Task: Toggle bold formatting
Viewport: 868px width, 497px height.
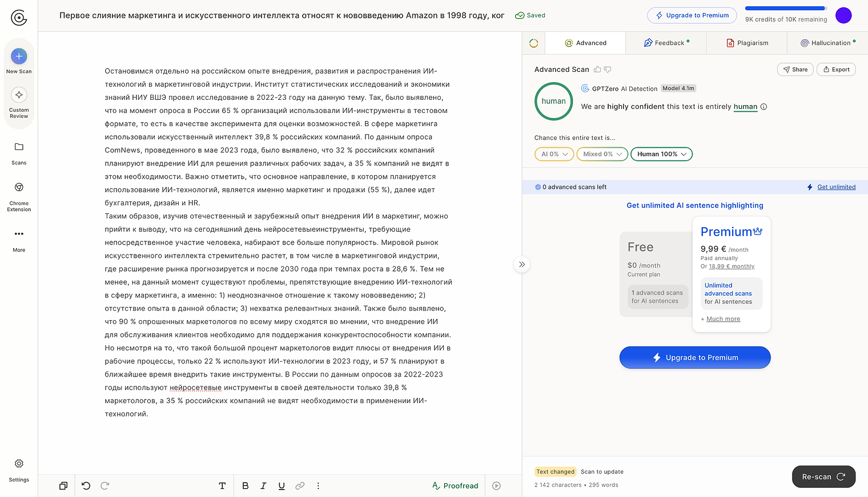Action: tap(246, 486)
